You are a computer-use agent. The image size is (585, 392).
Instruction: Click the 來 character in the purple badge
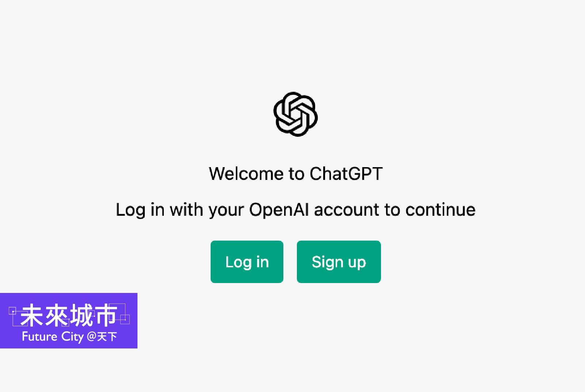[57, 315]
